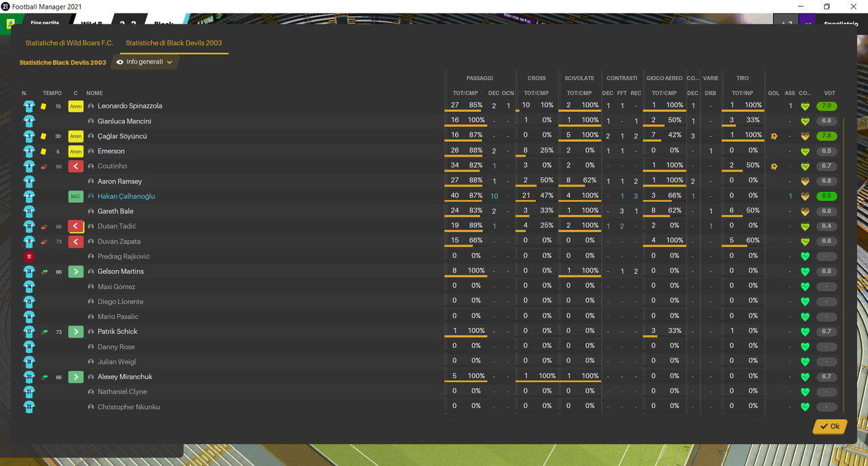The height and width of the screenshot is (466, 868).
Task: Sort by VOT rating column header
Action: point(829,93)
